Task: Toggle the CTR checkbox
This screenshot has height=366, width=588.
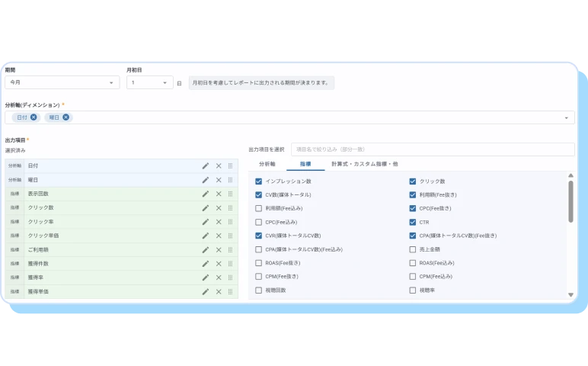Action: [413, 222]
